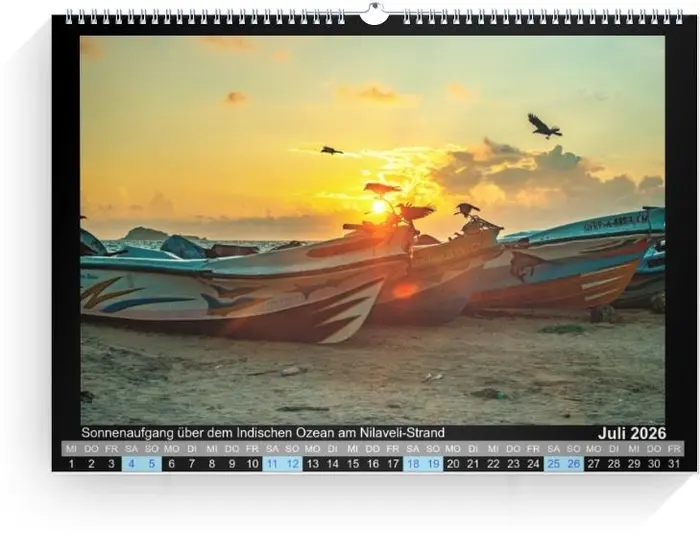700x535 pixels.
Task: Click the crow perched on the boat bow
Action: 466,210
